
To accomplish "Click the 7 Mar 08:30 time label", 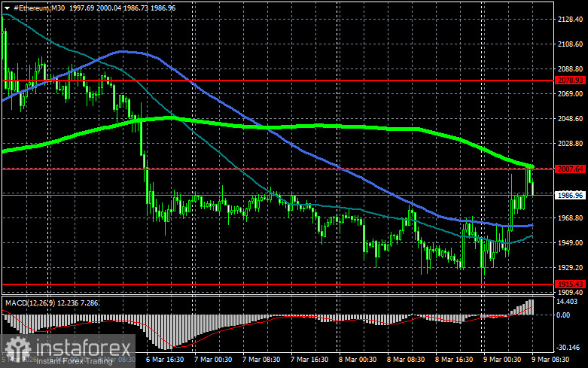I will 261,360.
